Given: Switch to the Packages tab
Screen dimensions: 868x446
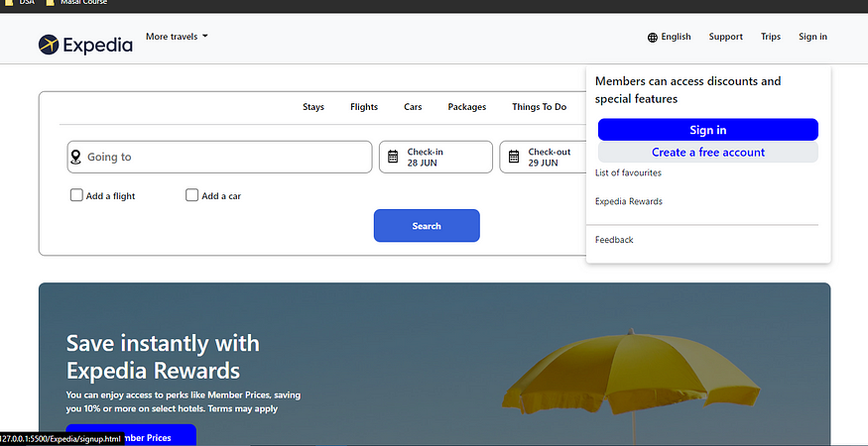Looking at the screenshot, I should pyautogui.click(x=467, y=107).
